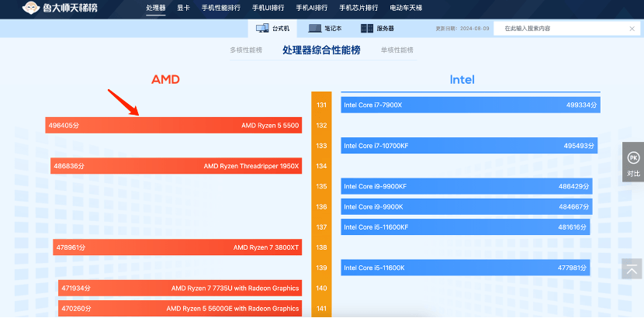Select the 台式机 desktop monitor icon

(x=260, y=29)
